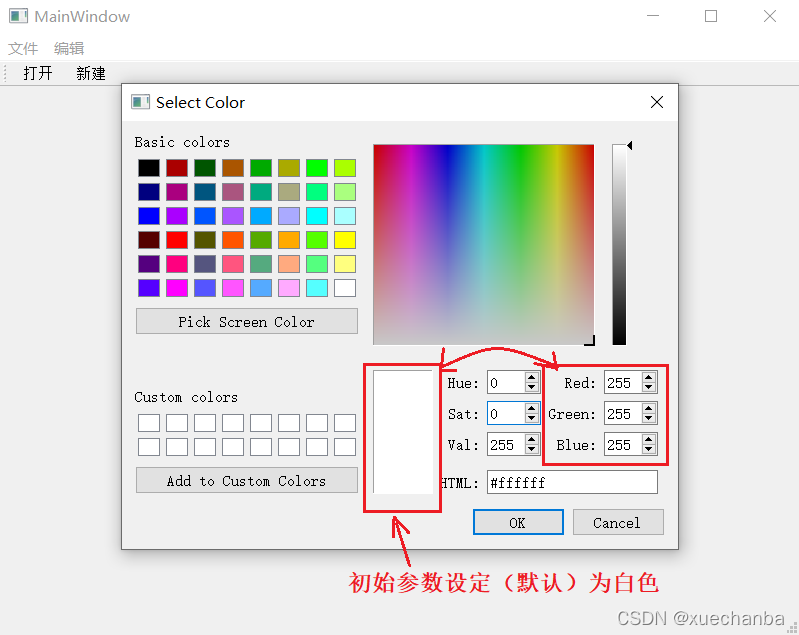Screen dimensions: 799x635
Task: Close the Select Color dialog
Action: click(657, 102)
